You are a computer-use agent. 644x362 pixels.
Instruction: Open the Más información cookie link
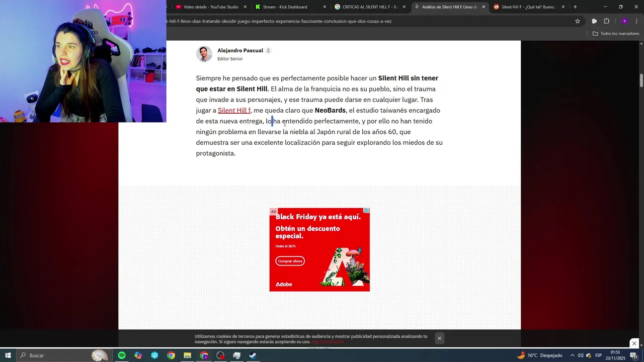click(328, 342)
